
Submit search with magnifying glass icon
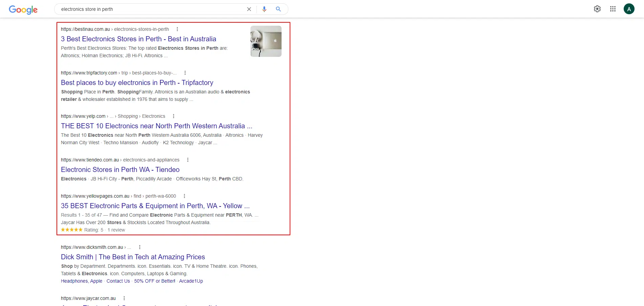[278, 9]
